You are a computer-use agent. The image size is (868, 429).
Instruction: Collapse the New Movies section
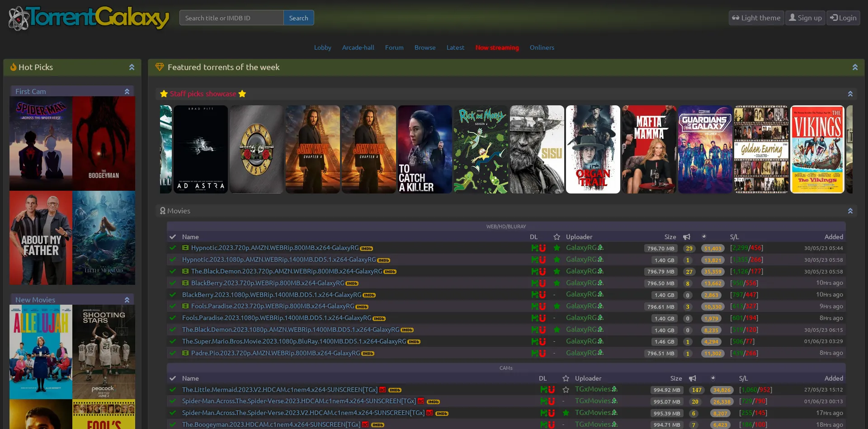click(127, 300)
